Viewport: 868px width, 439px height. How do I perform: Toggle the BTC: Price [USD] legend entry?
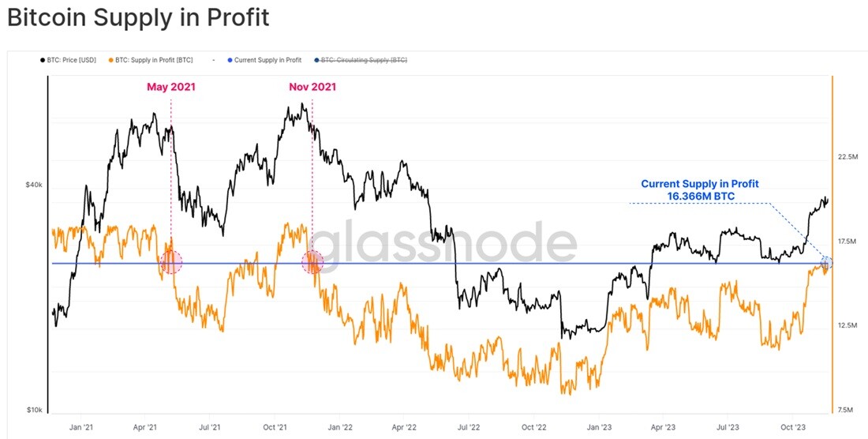point(68,60)
